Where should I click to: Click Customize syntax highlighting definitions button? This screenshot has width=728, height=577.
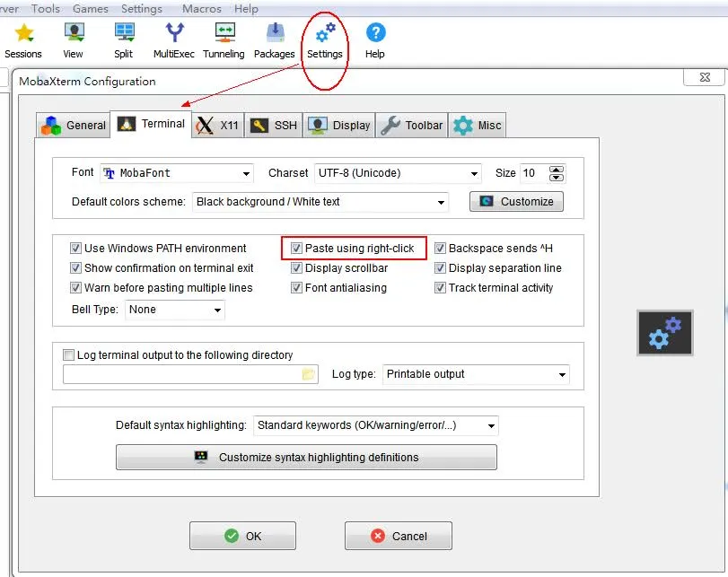click(x=306, y=458)
